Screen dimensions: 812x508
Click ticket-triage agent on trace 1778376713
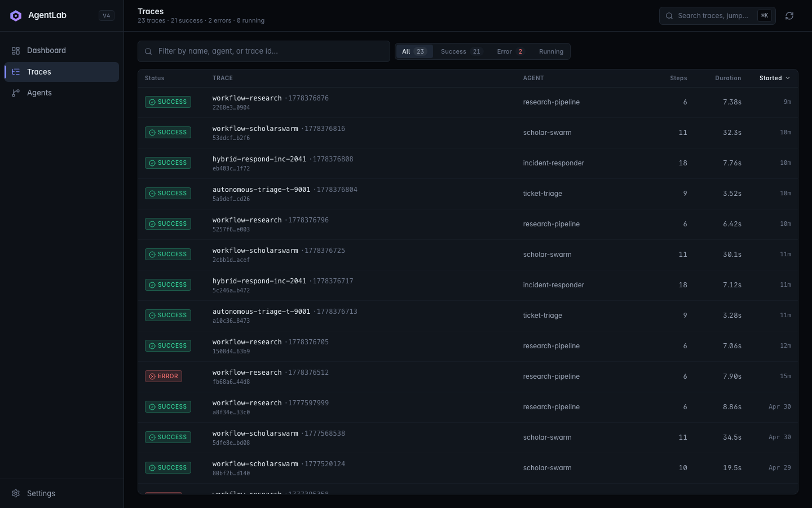click(x=542, y=316)
